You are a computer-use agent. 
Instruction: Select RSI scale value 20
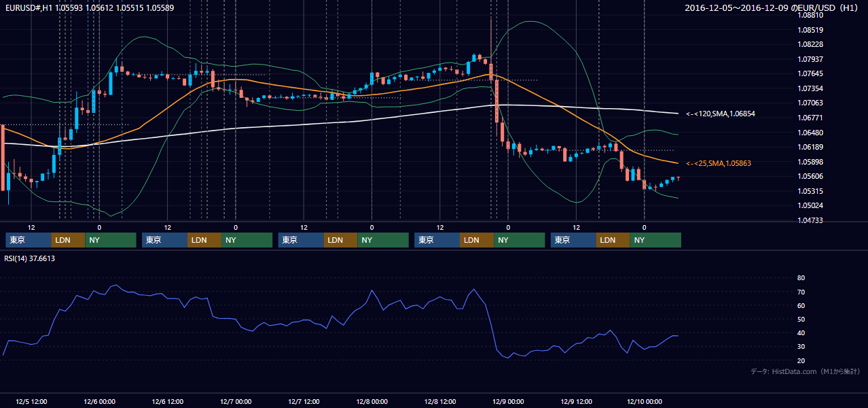click(801, 360)
